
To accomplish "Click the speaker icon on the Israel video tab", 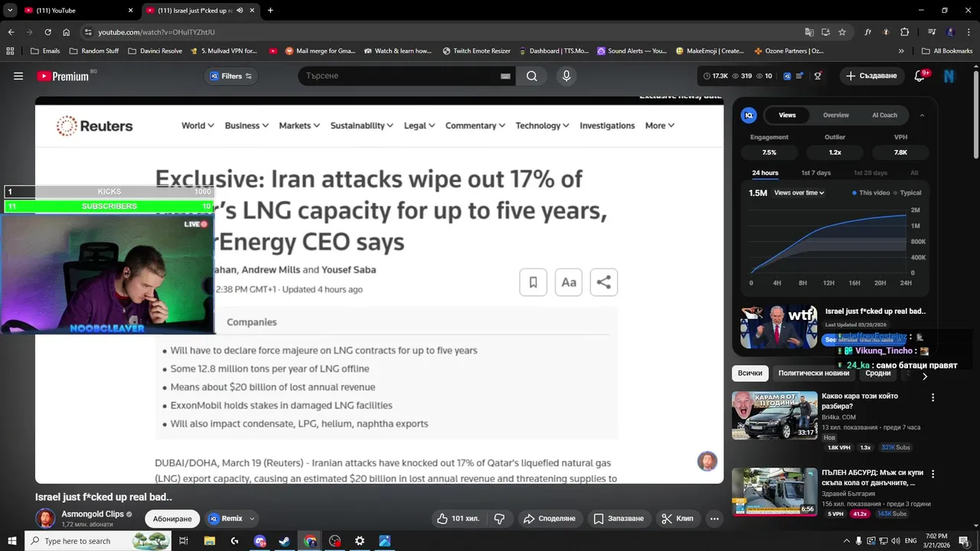I will pos(240,11).
